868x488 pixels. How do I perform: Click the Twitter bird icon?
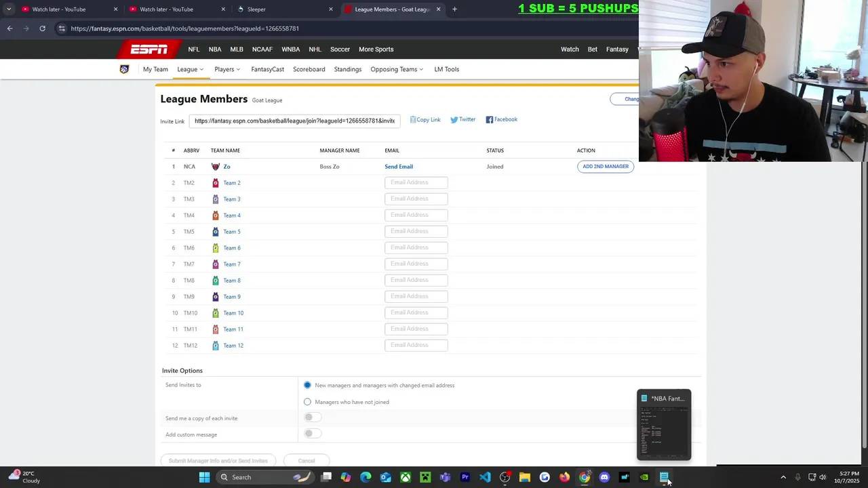coord(454,120)
